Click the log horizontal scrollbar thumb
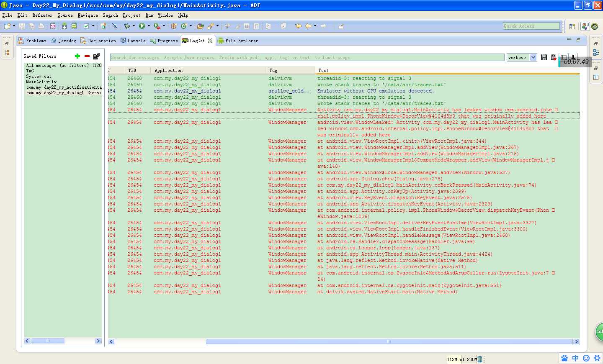This screenshot has width=603, height=364. pyautogui.click(x=389, y=342)
